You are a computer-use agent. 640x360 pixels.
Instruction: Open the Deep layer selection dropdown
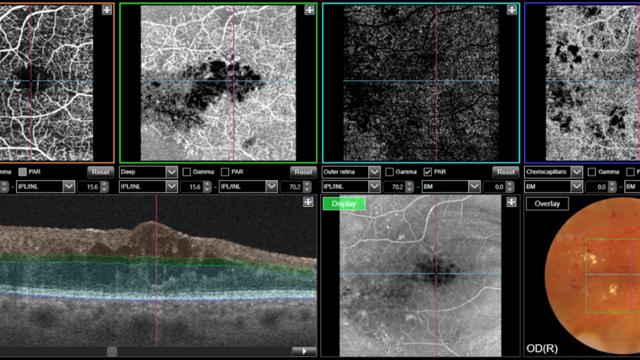coord(172,172)
